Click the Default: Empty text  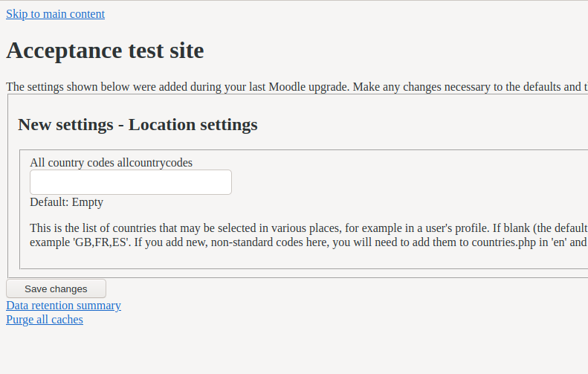66,202
